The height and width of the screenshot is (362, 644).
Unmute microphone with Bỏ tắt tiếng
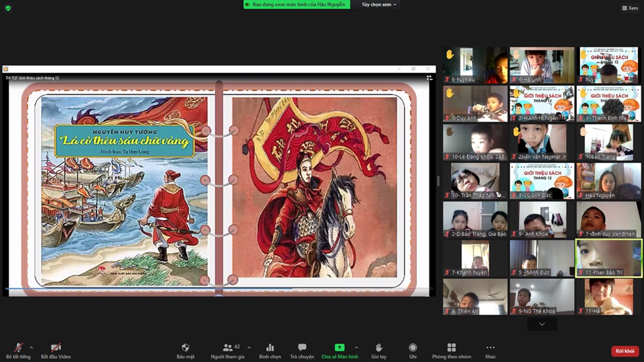(18, 351)
